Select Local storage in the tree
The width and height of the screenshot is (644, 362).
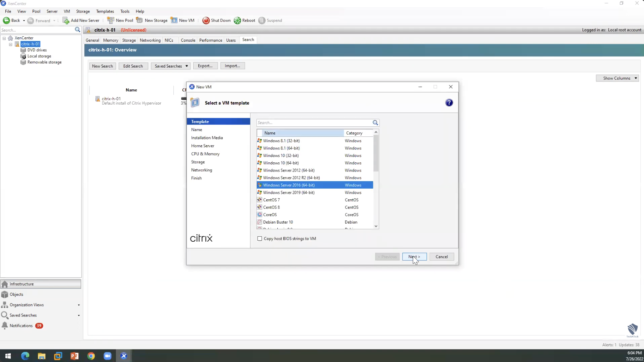click(x=39, y=56)
